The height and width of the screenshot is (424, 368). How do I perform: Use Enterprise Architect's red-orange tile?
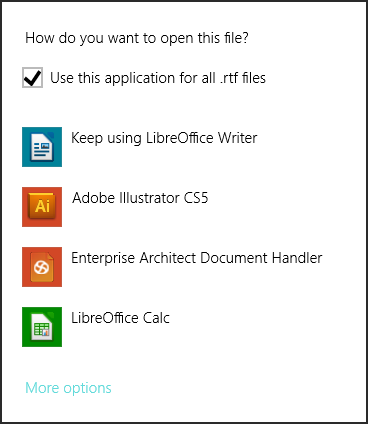(42, 267)
